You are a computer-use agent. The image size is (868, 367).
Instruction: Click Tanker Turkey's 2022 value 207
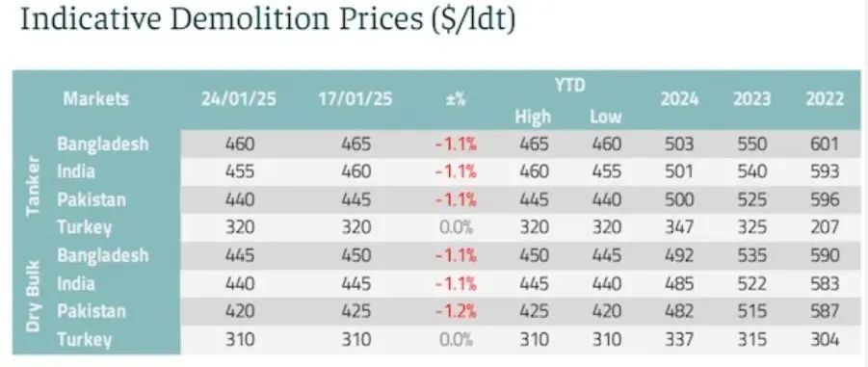point(825,227)
